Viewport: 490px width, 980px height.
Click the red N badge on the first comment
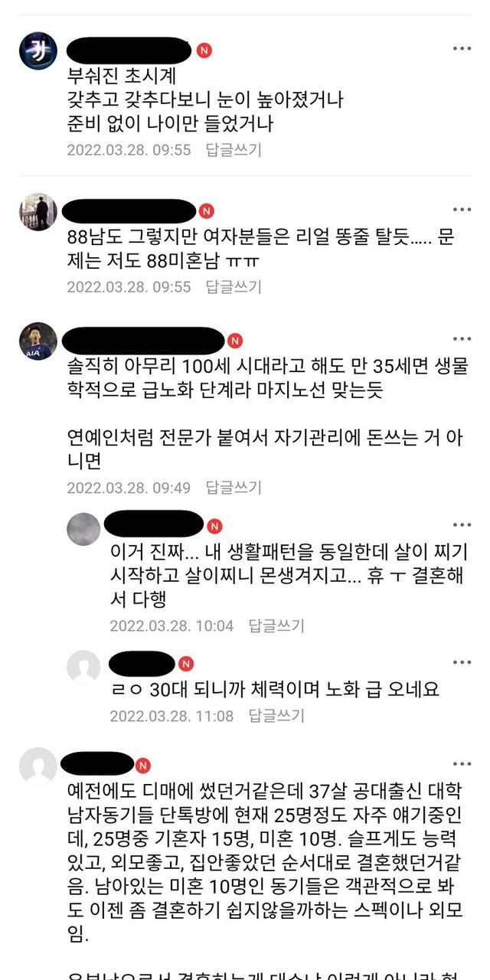(204, 51)
